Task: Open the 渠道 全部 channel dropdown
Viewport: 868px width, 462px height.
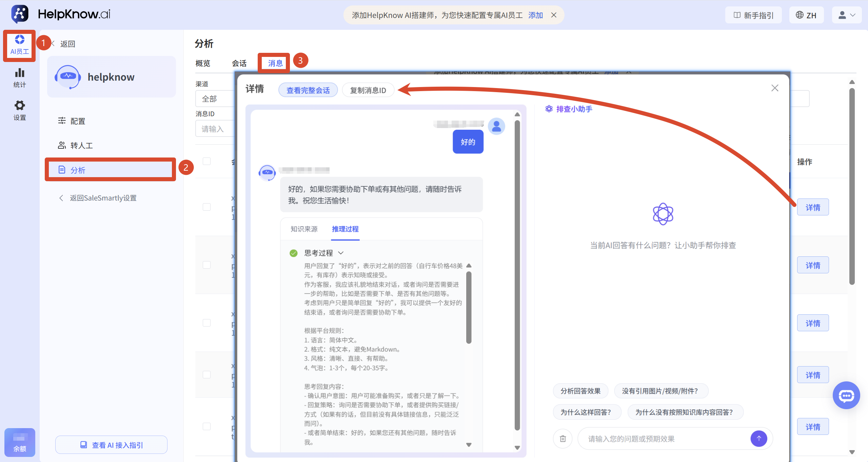Action: 215,99
